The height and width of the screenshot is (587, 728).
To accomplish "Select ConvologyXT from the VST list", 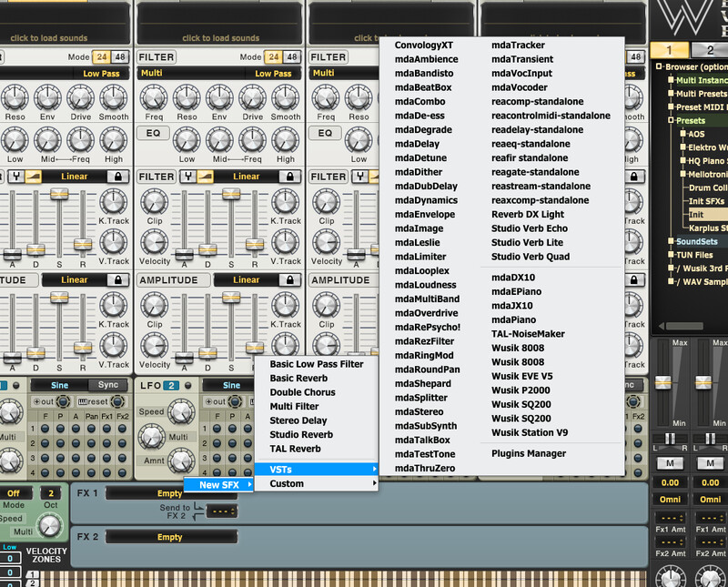I will click(423, 46).
